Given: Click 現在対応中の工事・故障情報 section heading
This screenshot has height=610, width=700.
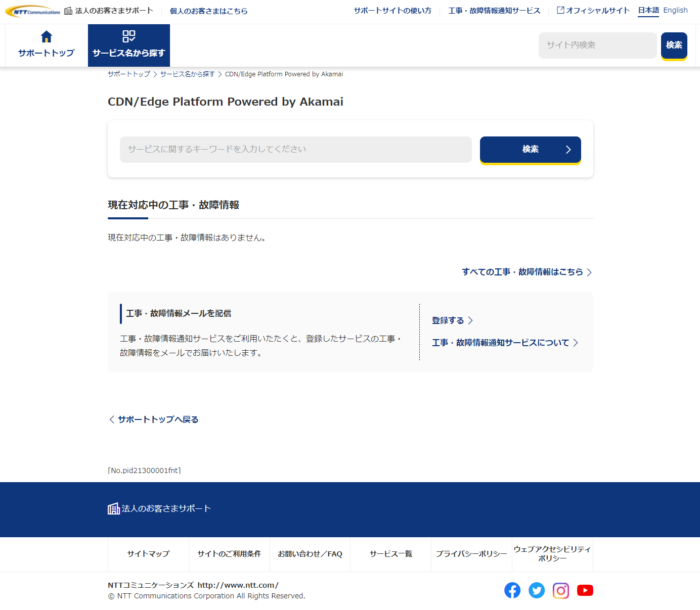Looking at the screenshot, I should [173, 205].
